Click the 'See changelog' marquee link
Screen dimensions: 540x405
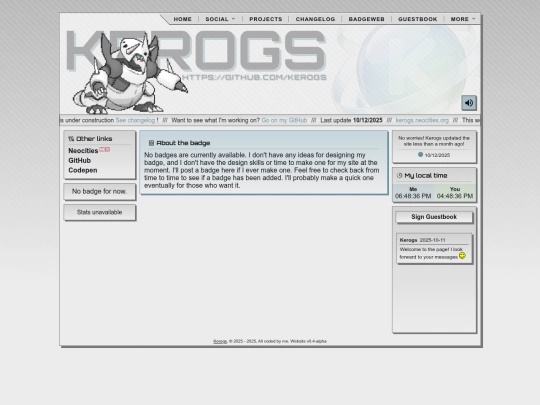tap(135, 120)
